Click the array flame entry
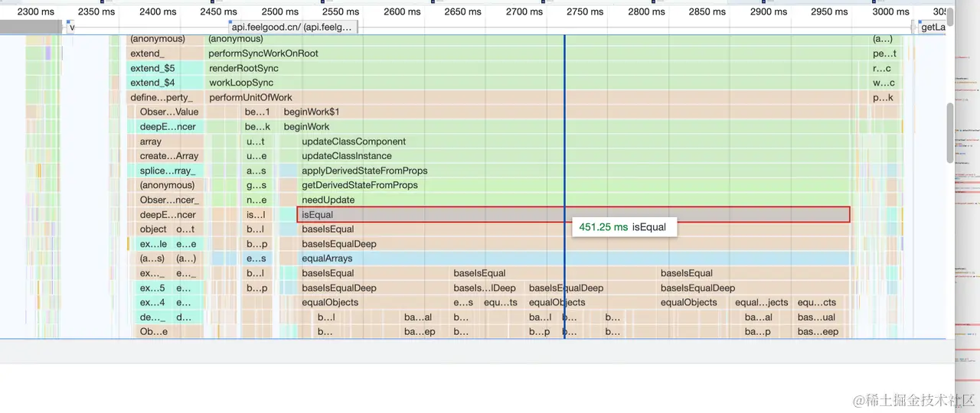The image size is (980, 413). (x=169, y=141)
